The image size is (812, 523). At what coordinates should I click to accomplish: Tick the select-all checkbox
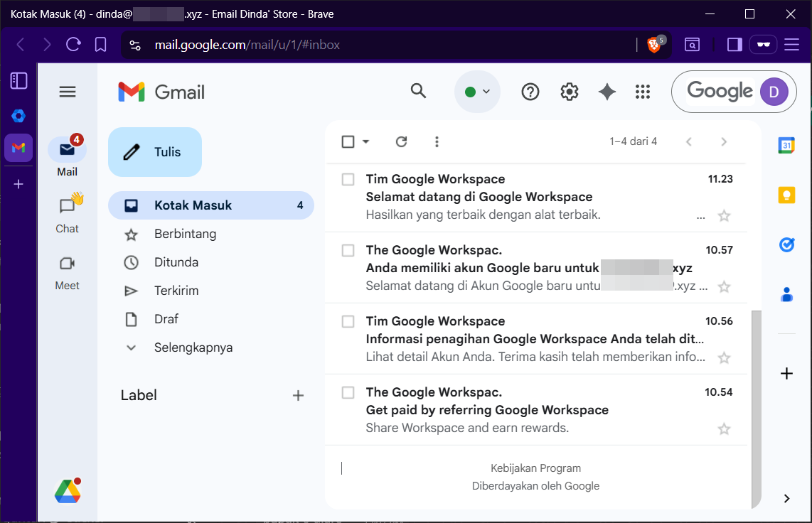tap(348, 141)
